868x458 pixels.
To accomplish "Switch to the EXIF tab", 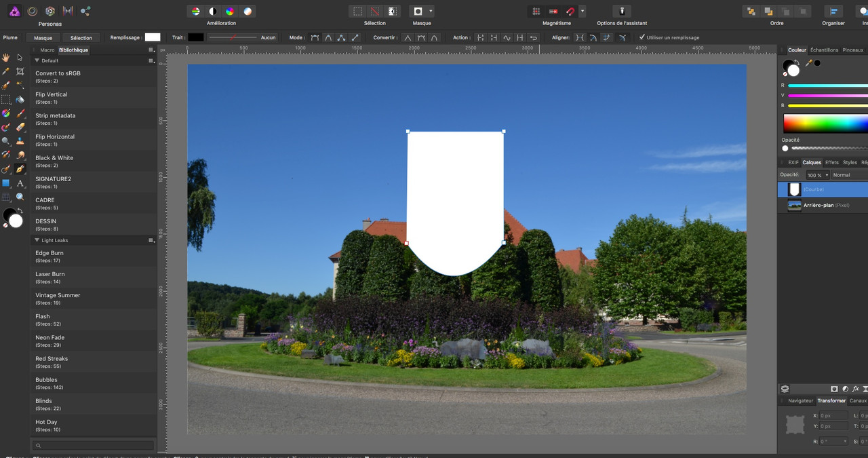I will 793,163.
